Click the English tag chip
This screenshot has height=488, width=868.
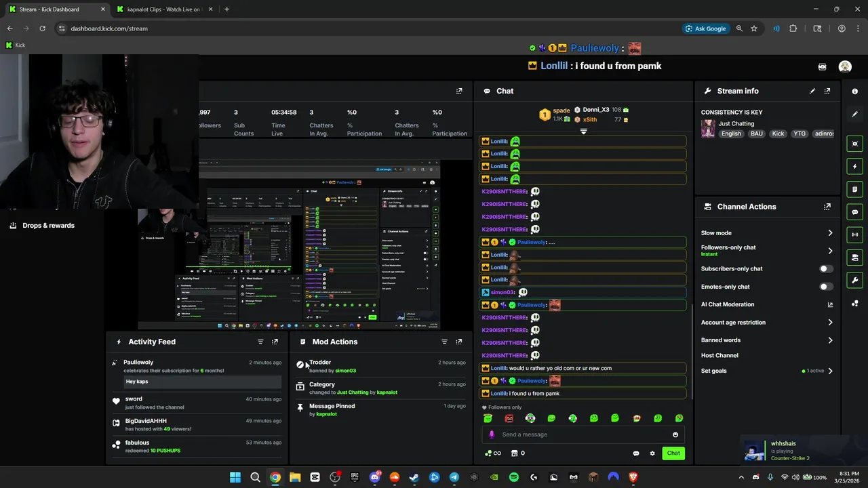(731, 134)
